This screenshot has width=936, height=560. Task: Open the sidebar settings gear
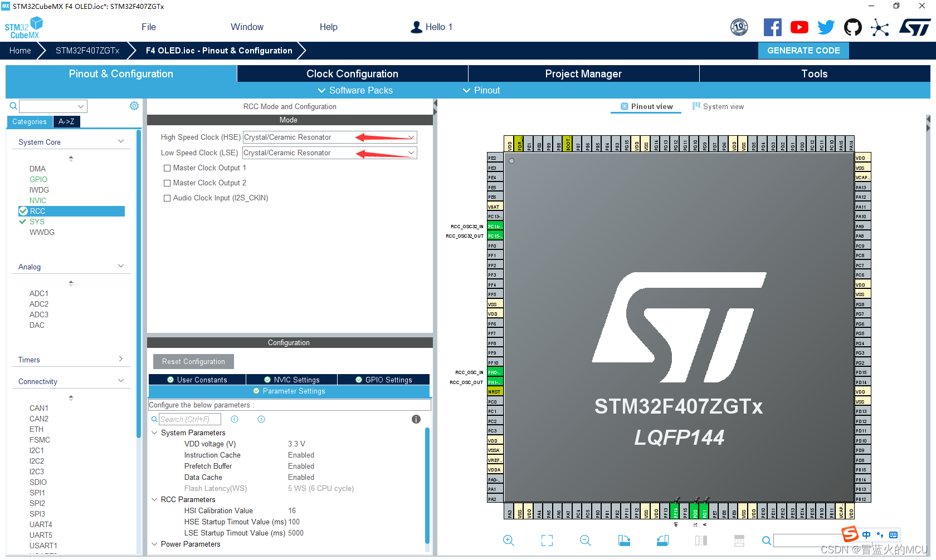(x=134, y=105)
